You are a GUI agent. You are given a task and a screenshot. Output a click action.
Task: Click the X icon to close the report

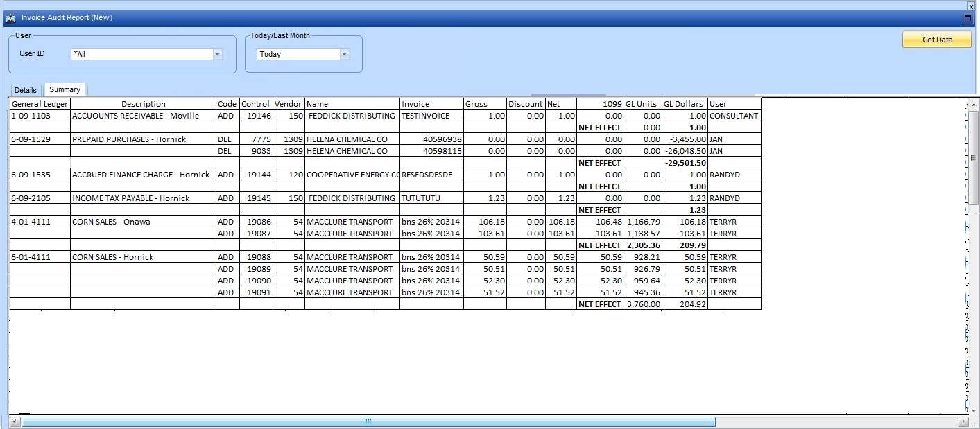(x=971, y=6)
